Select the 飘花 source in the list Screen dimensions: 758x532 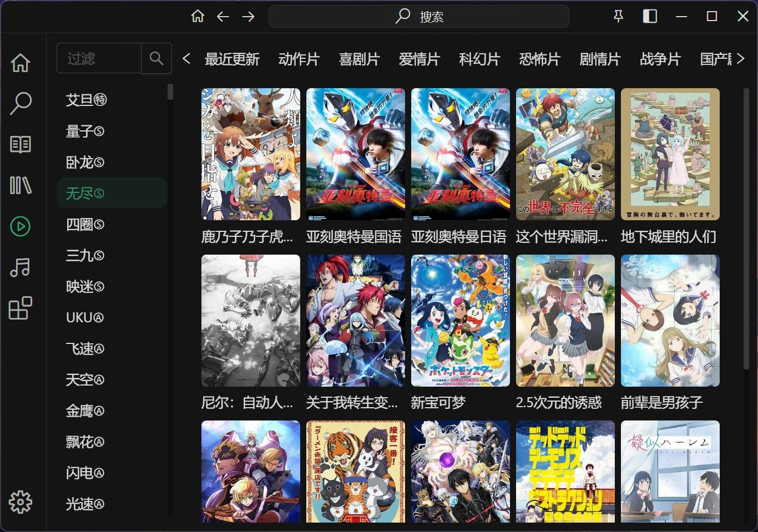[x=112, y=442]
